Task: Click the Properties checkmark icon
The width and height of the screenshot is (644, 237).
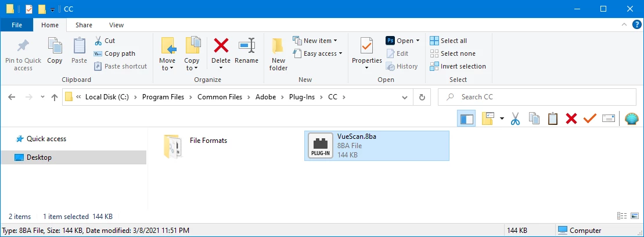Action: coord(367,46)
